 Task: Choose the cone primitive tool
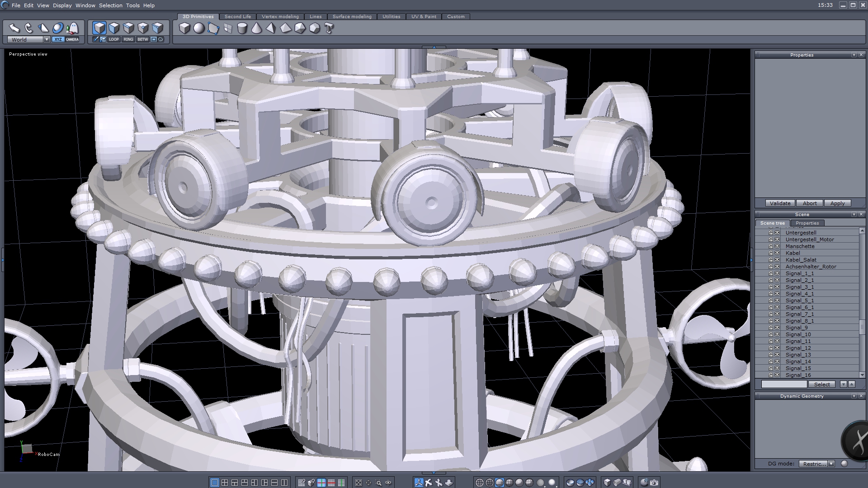click(256, 28)
